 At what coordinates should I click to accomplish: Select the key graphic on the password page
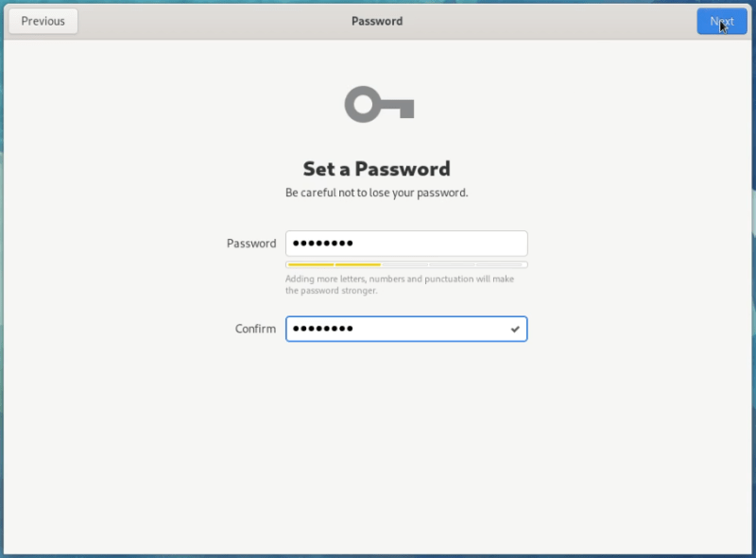coord(377,105)
